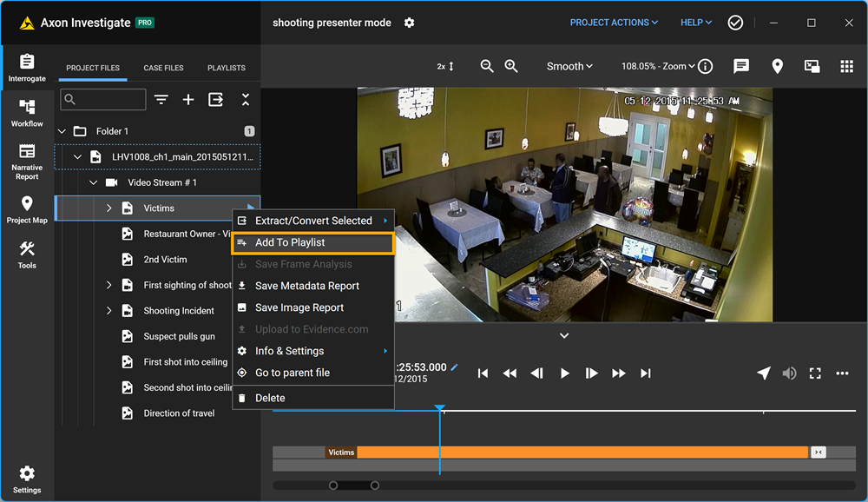Expand the Shooting Incident tree item
The width and height of the screenshot is (868, 502).
pyautogui.click(x=108, y=311)
